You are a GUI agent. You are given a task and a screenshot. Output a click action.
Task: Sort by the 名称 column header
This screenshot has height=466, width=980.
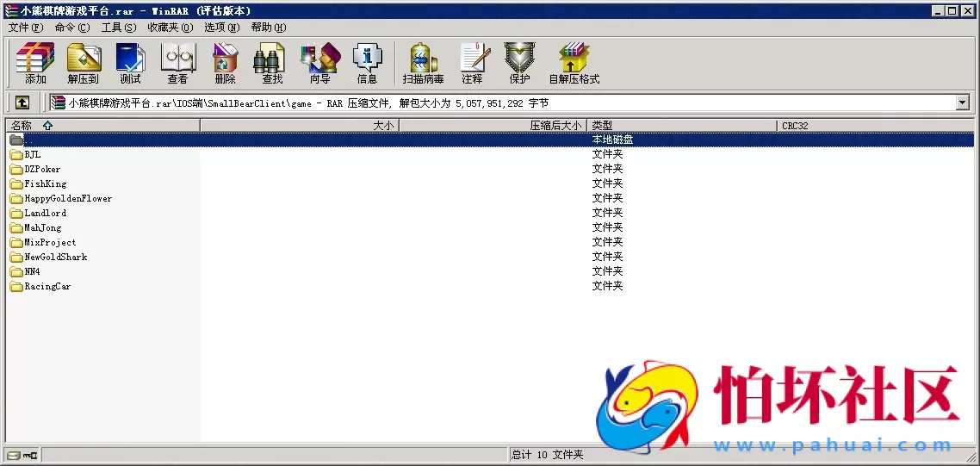pos(102,126)
